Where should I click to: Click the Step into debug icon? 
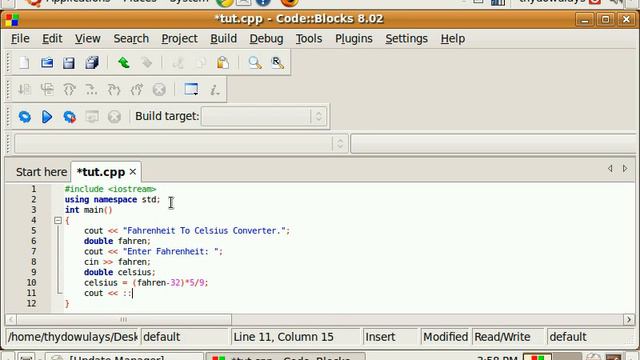coord(114,89)
